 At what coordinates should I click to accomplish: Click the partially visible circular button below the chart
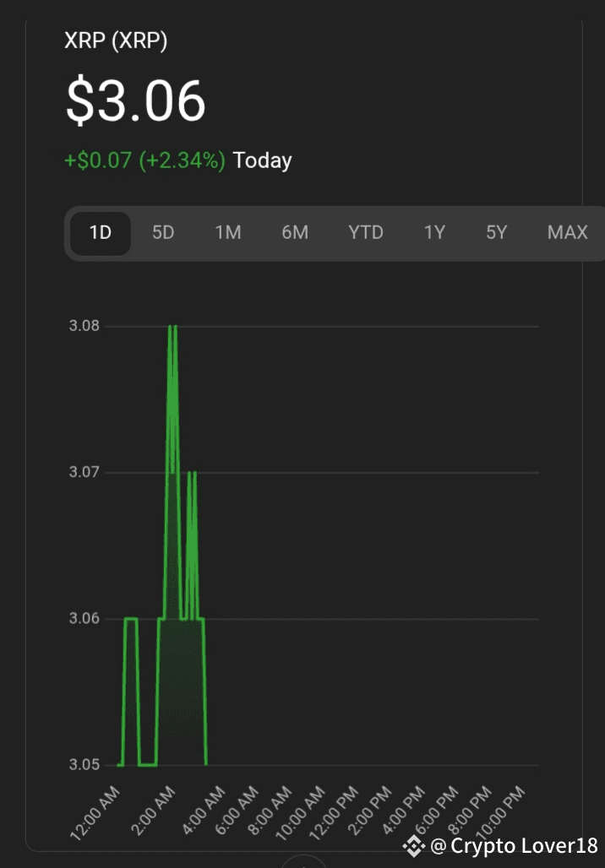coord(302,861)
